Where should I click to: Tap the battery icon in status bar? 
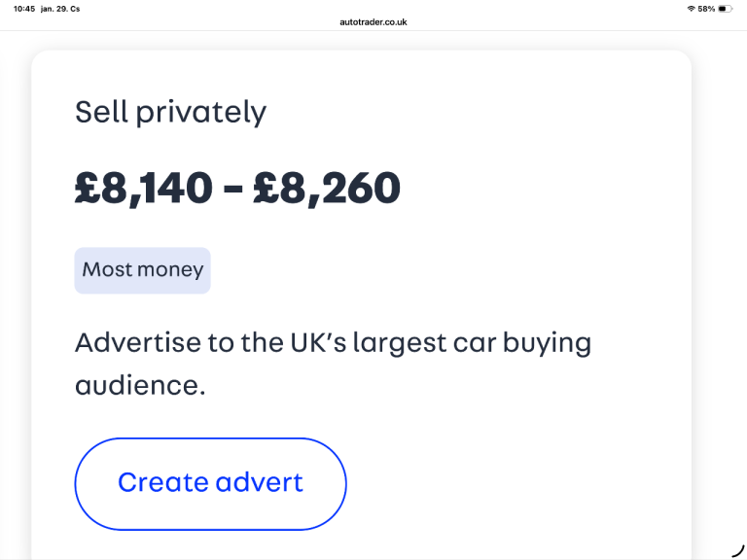[x=725, y=9]
